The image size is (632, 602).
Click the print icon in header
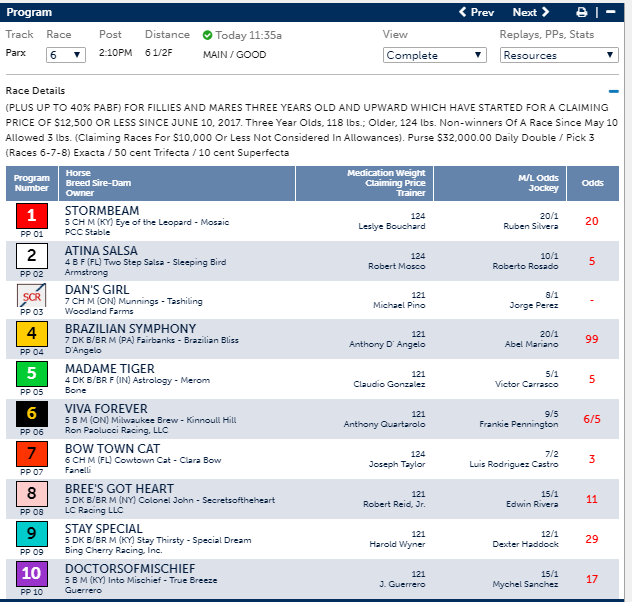pos(582,12)
